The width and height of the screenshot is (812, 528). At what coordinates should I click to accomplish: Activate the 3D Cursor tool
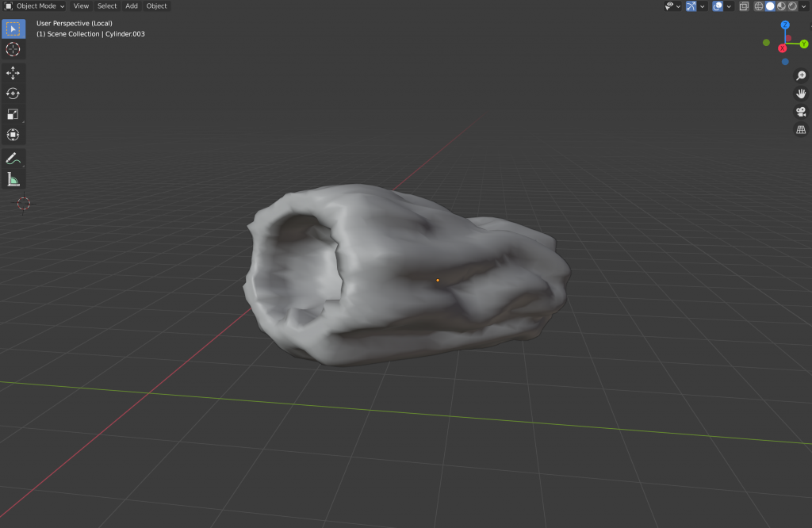pos(13,49)
